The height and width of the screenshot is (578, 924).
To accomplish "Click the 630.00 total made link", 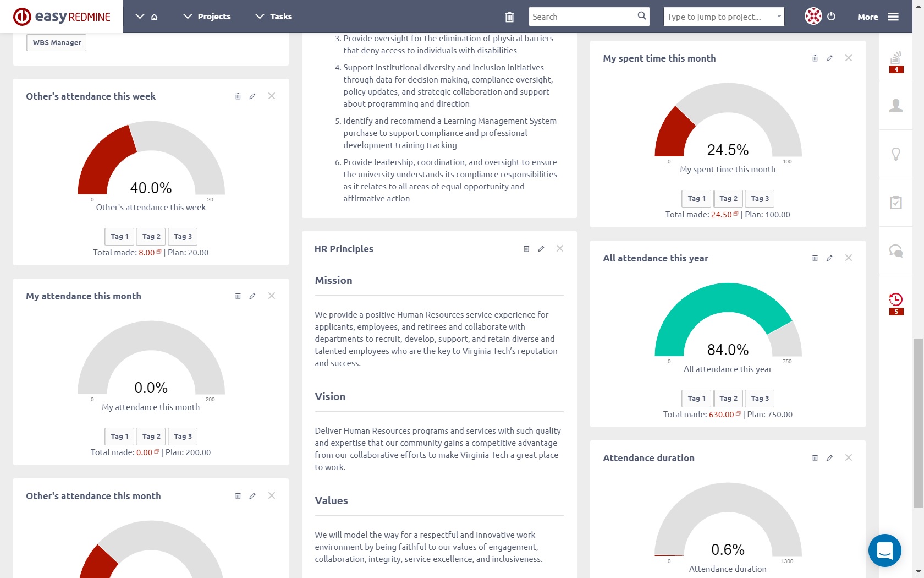I will coord(721,415).
